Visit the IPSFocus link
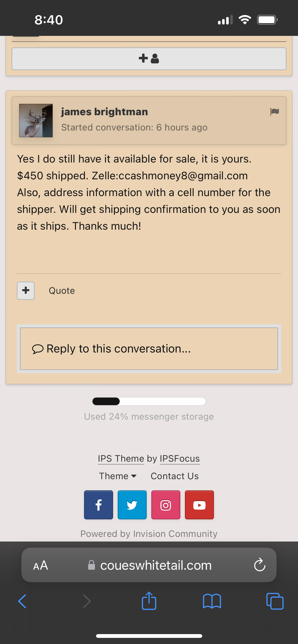This screenshot has height=644, width=298. 180,459
